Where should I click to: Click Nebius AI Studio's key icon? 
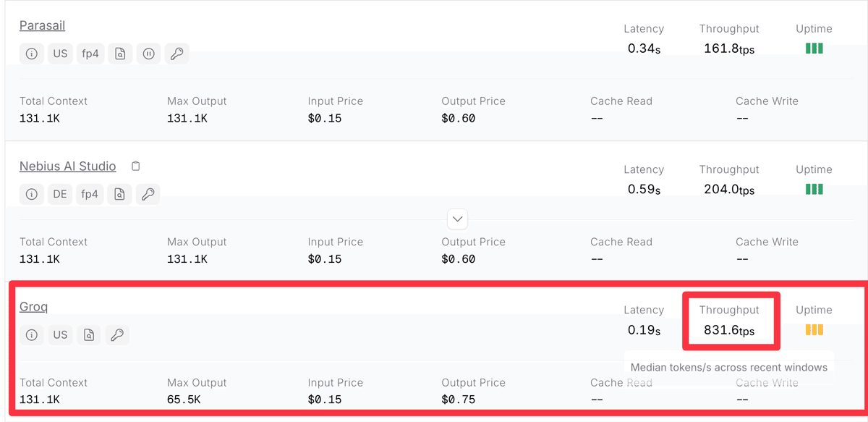click(148, 194)
